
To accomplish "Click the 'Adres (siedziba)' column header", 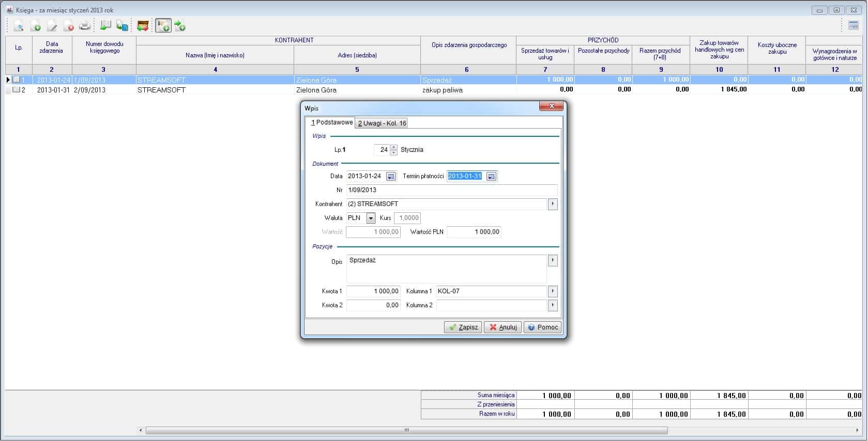I will [357, 55].
